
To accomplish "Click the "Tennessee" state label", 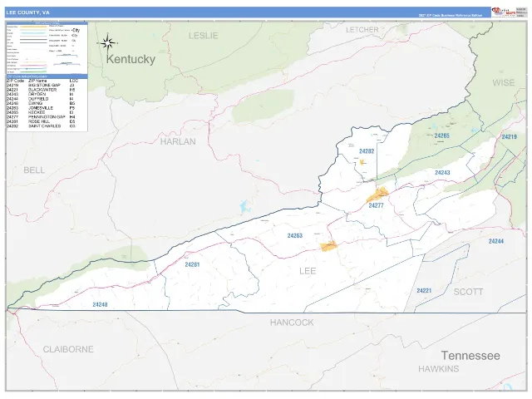I will click(470, 356).
